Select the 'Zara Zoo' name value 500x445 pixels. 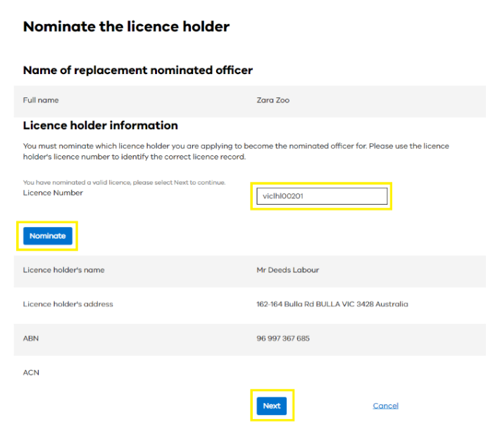273,100
